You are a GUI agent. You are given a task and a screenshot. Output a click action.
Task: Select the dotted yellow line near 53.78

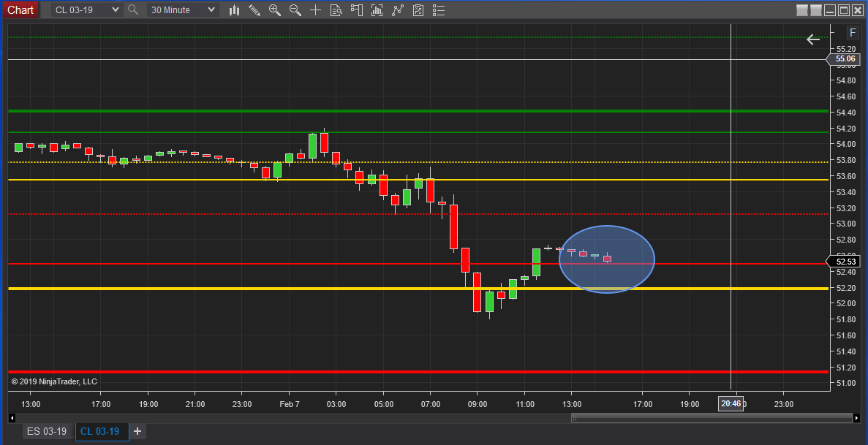point(418,162)
